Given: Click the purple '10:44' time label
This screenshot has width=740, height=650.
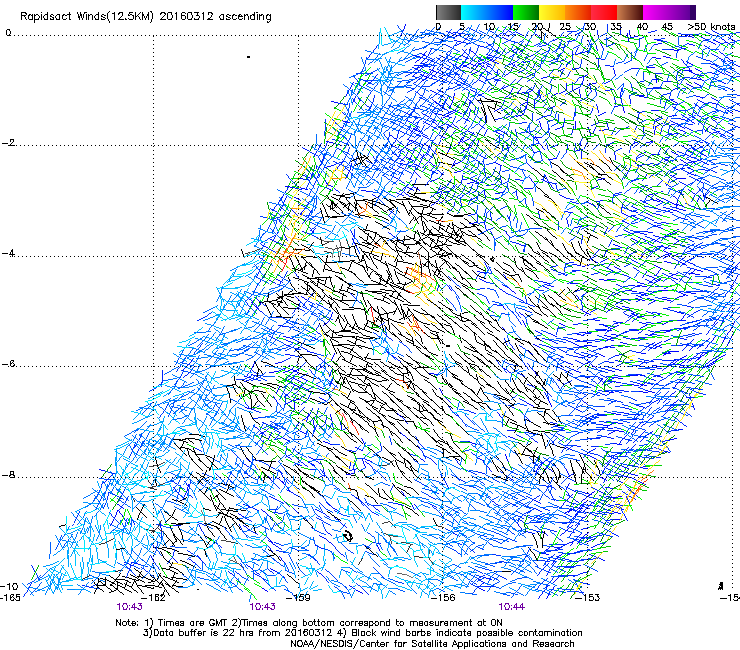Looking at the screenshot, I should [512, 607].
